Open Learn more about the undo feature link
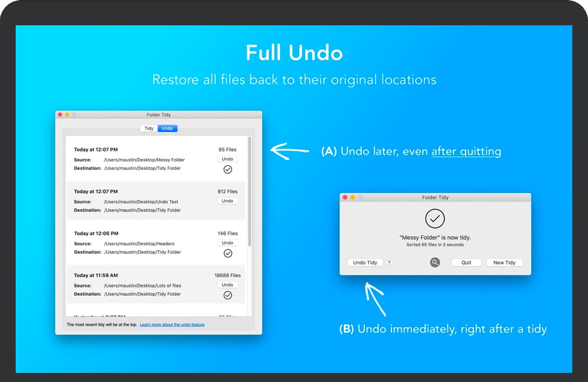The width and height of the screenshot is (588, 382). pyautogui.click(x=172, y=325)
